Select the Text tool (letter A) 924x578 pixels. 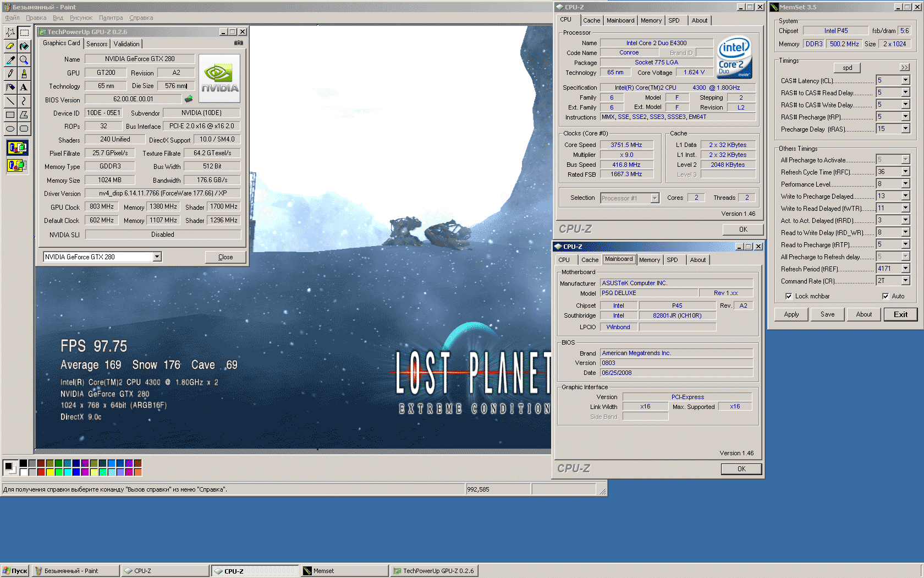24,88
